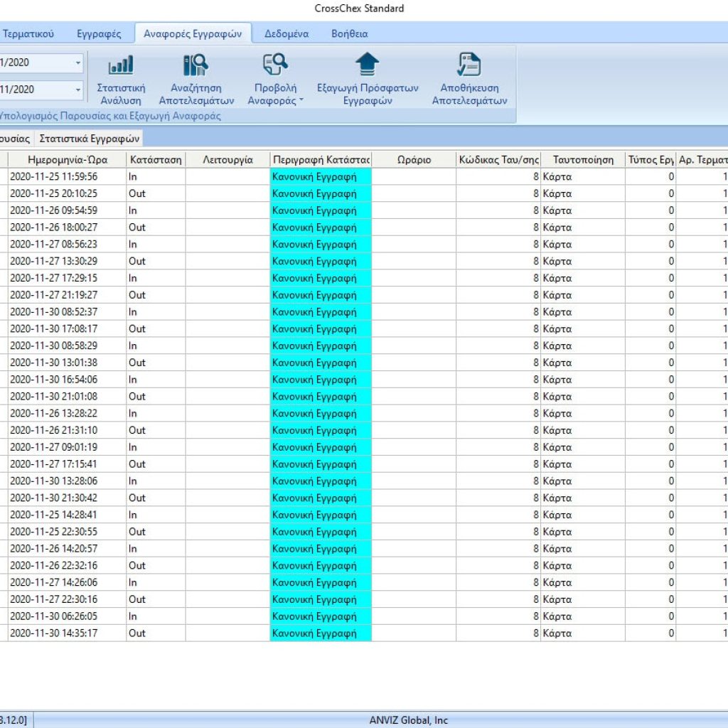
Task: Select the record 2020-11-27 17:29:15
Action: [364, 278]
